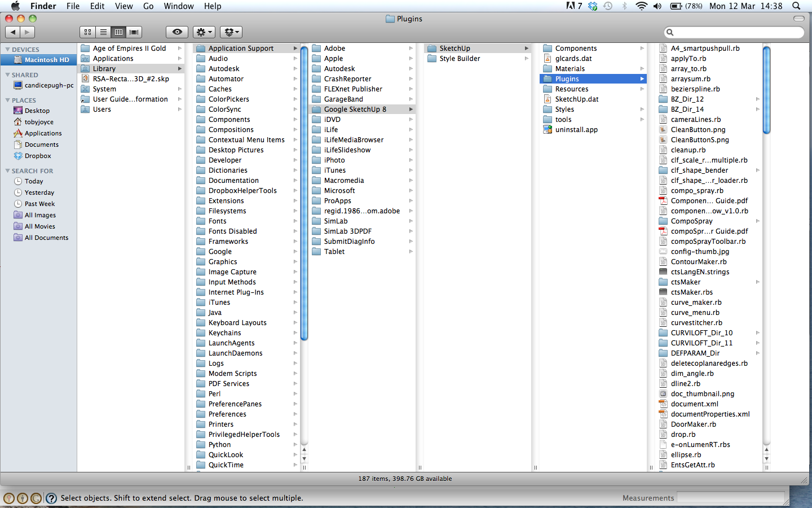This screenshot has width=812, height=508.
Task: Open Spotlight search magnifier in menu bar
Action: click(x=796, y=6)
